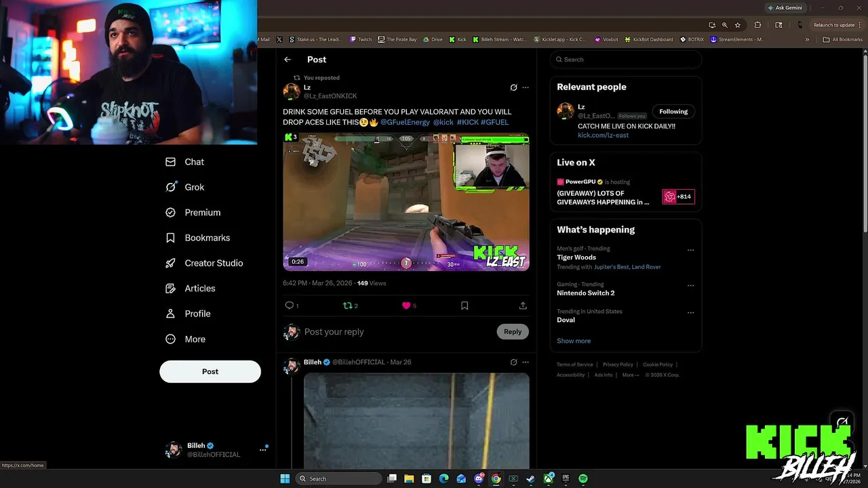Open the Tiger Woods trending topic
The height and width of the screenshot is (488, 868).
[x=576, y=258]
